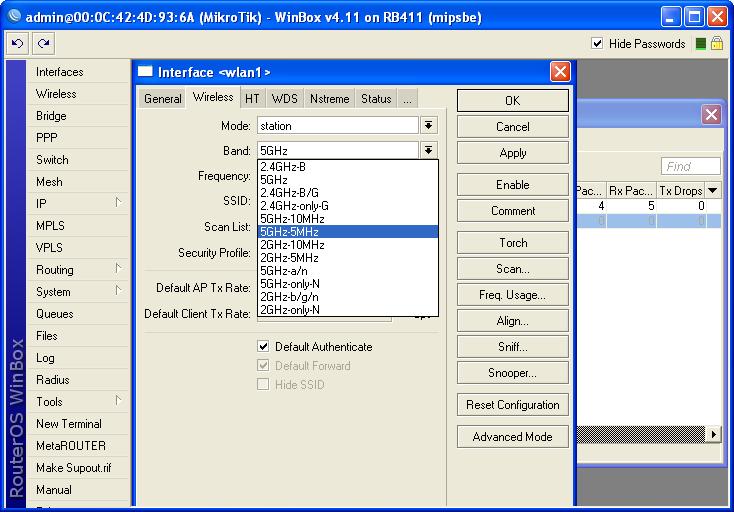Switch to the HT tab
Image resolution: width=734 pixels, height=512 pixels.
point(252,99)
